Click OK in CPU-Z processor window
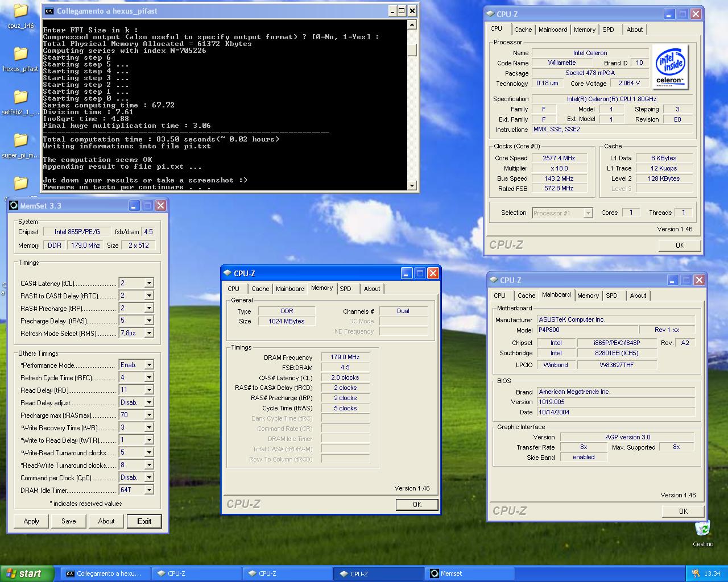The height and width of the screenshot is (582, 728). [680, 246]
